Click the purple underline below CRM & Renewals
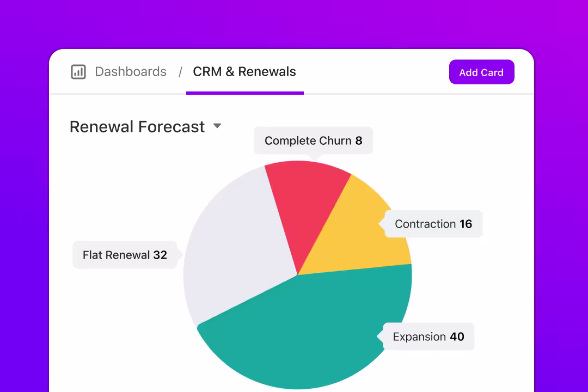Screen dimensions: 588x392 [x=244, y=93]
